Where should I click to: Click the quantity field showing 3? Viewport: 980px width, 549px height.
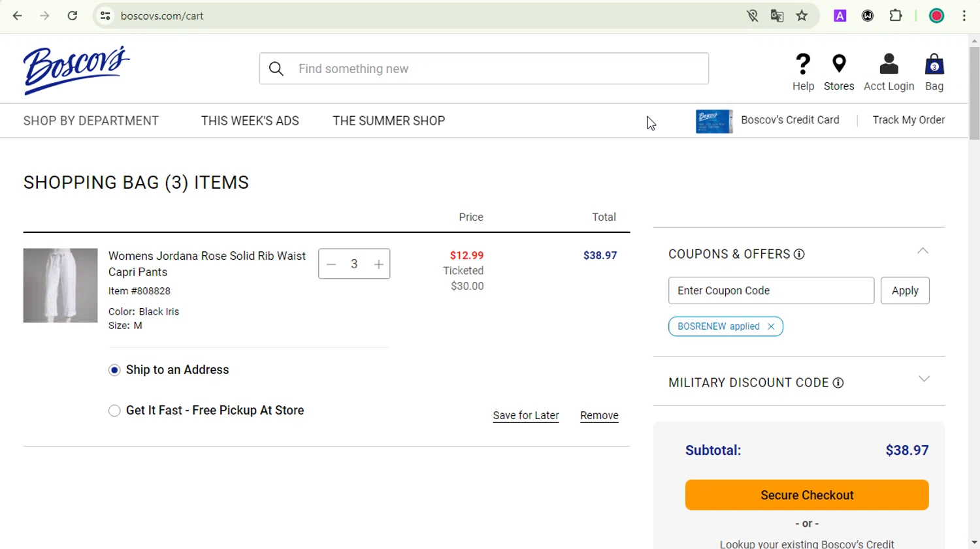tap(354, 264)
